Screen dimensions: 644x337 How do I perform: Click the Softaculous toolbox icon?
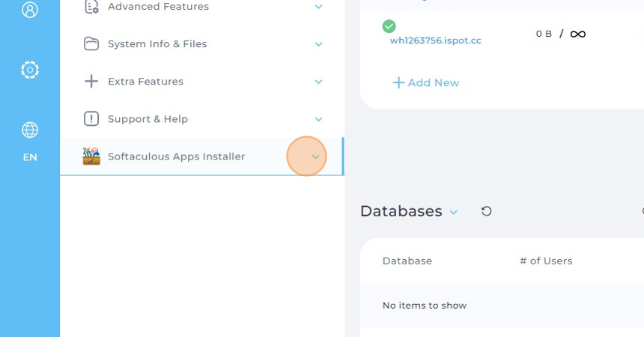(x=91, y=157)
